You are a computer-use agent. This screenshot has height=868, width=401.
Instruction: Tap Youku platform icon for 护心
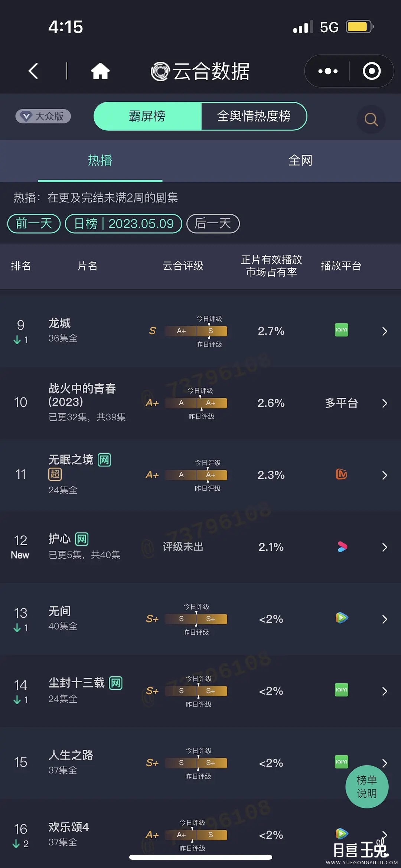pos(342,547)
